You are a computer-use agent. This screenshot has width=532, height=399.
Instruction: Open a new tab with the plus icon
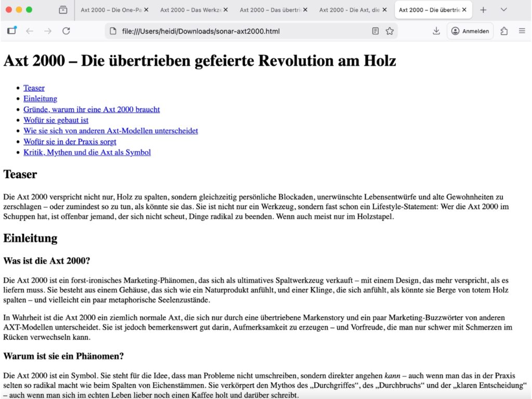tap(484, 9)
